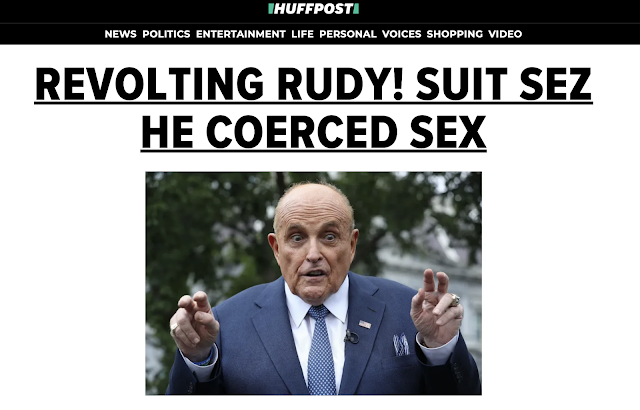Click the 'HE COERCED SEX' headline line
640x410 pixels.
(313, 133)
